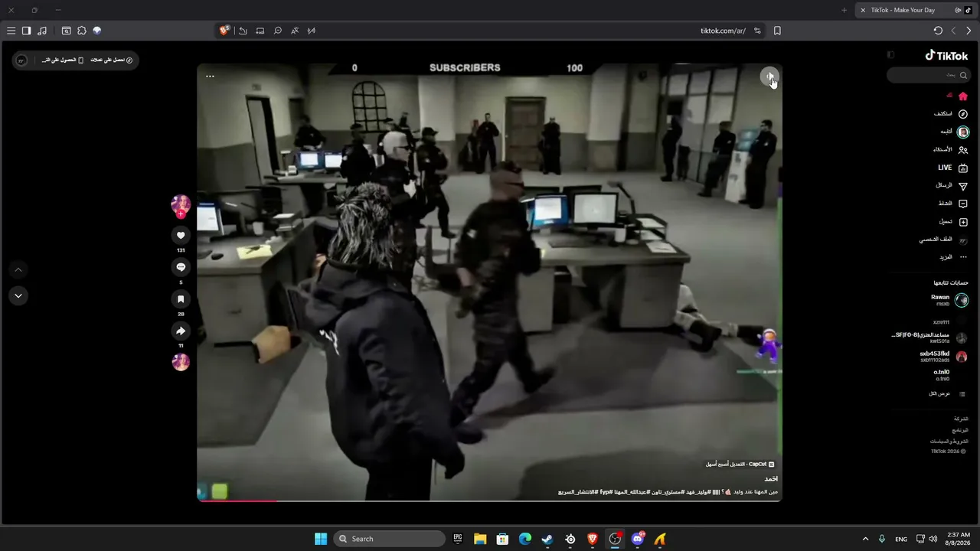Image resolution: width=980 pixels, height=551 pixels.
Task: Open the video three-dots options menu
Action: (x=210, y=77)
